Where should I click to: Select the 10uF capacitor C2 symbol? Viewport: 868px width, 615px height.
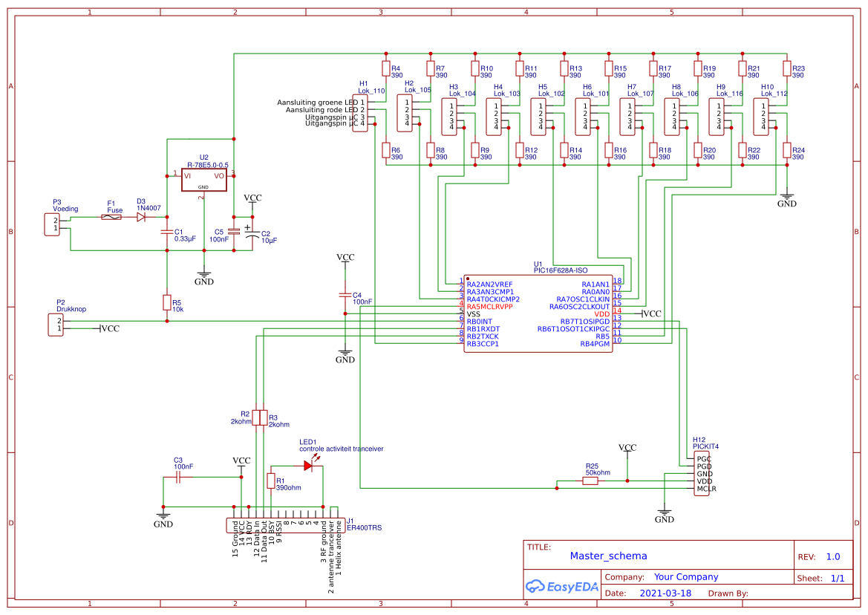[252, 234]
